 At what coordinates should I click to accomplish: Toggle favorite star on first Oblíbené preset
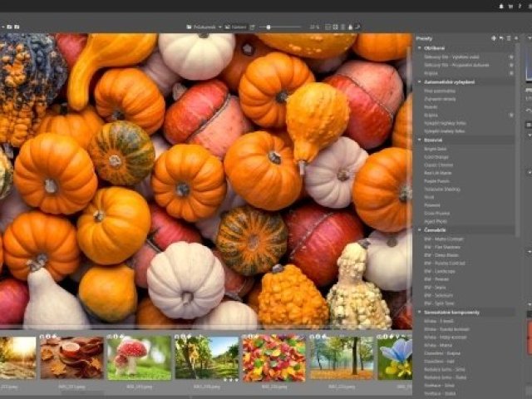(511, 57)
